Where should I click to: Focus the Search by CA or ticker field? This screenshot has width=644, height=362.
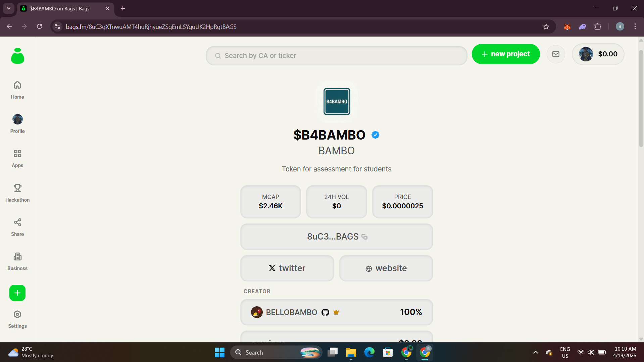pyautogui.click(x=336, y=56)
